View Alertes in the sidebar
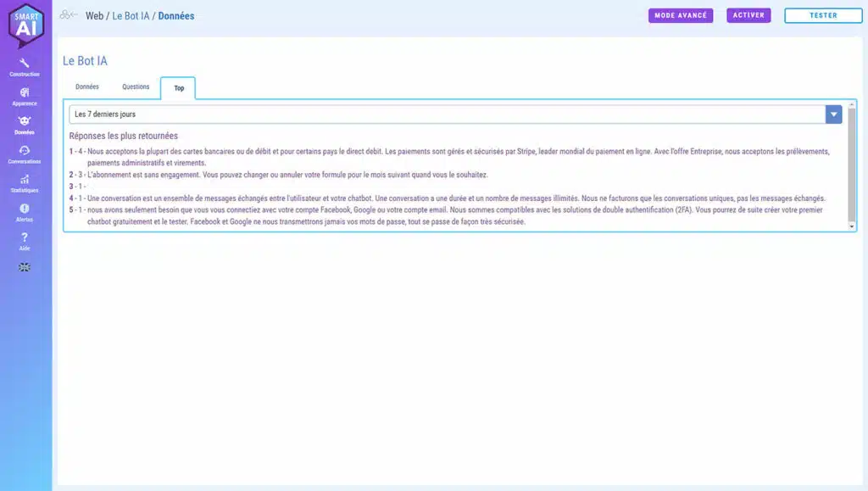 click(x=25, y=212)
